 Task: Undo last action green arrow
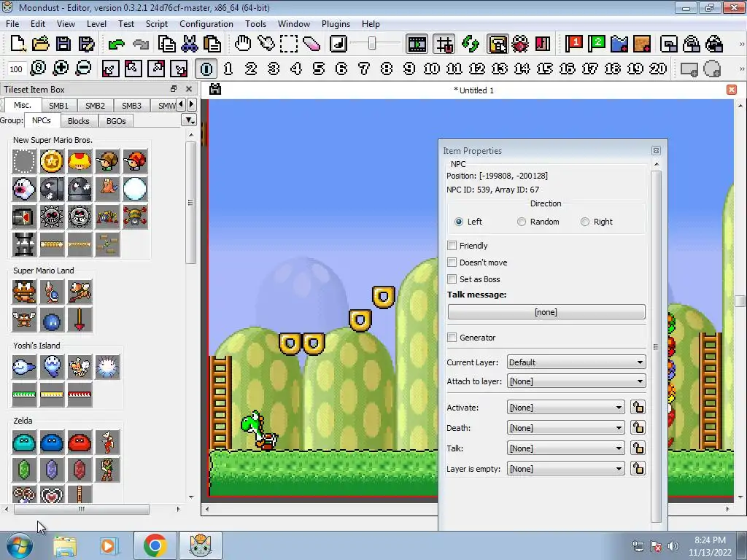pos(116,44)
